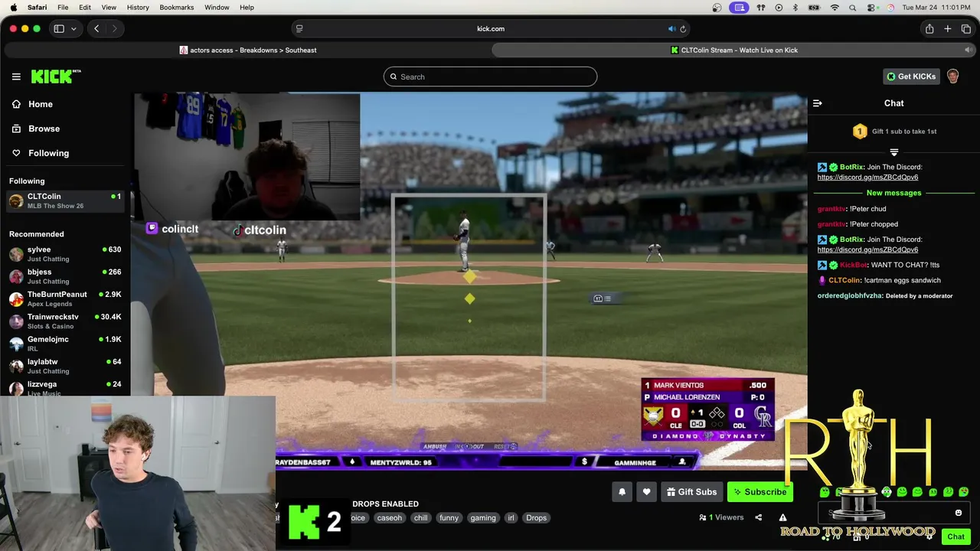980x551 pixels.
Task: Open Gemelojmc recommended channel
Action: [65, 344]
